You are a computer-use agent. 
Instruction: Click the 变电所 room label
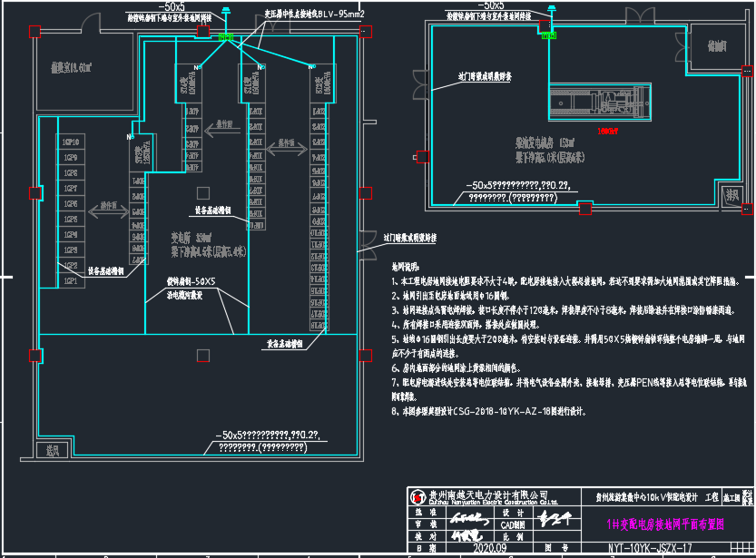(191, 238)
